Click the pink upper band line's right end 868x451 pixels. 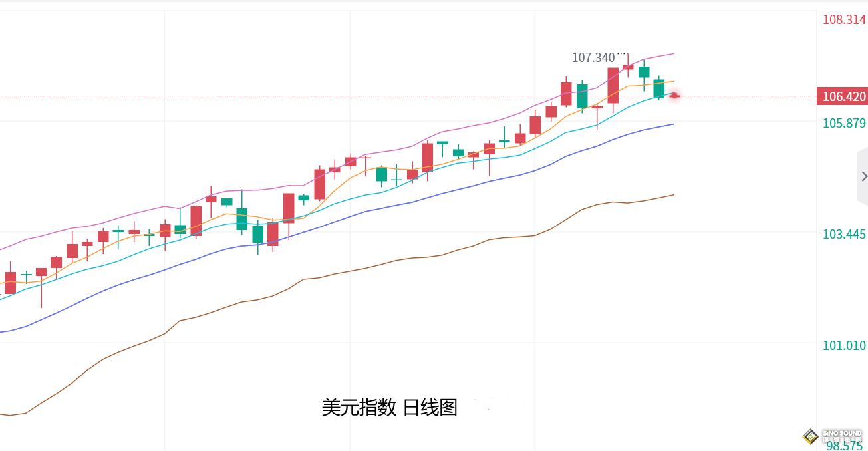pos(673,53)
